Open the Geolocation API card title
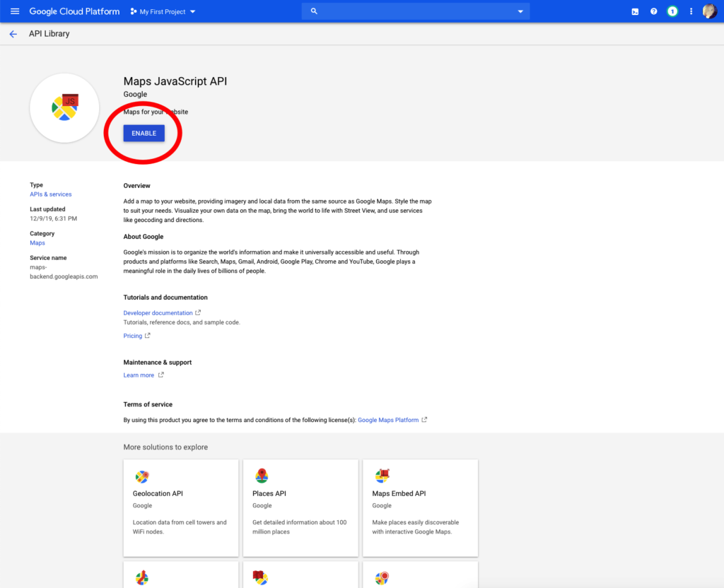 coord(158,493)
